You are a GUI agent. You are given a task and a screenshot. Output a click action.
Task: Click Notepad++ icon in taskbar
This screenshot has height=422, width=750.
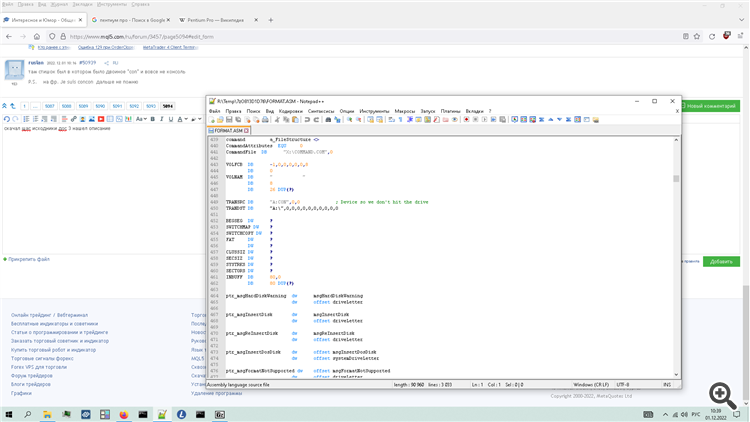pos(162,414)
